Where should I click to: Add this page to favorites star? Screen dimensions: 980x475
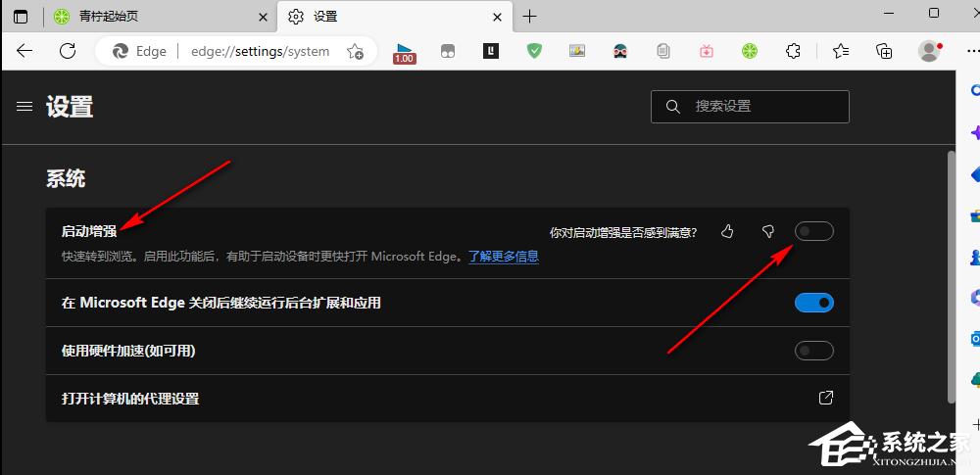tap(355, 51)
